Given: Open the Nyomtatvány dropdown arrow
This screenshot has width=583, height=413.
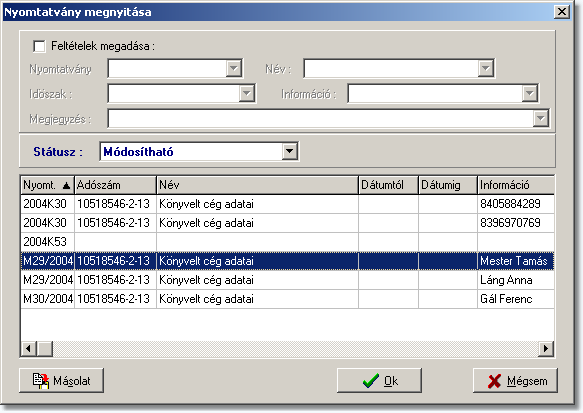Looking at the screenshot, I should 233,68.
